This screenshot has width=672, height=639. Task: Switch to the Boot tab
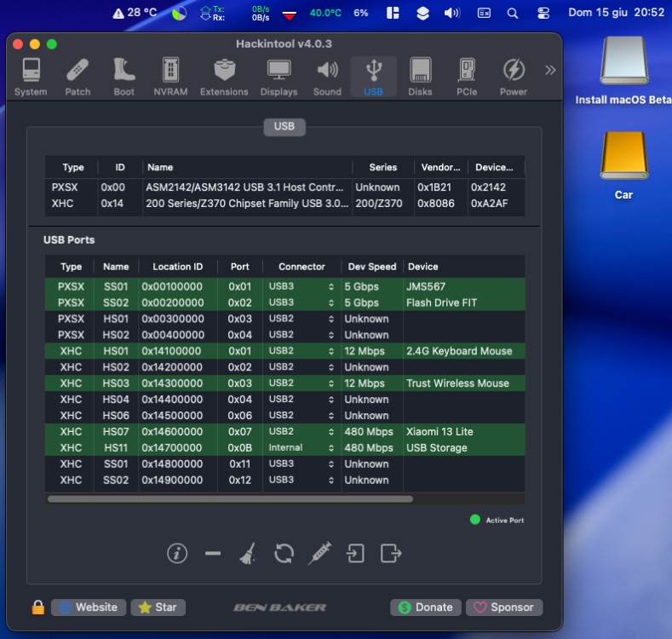123,78
